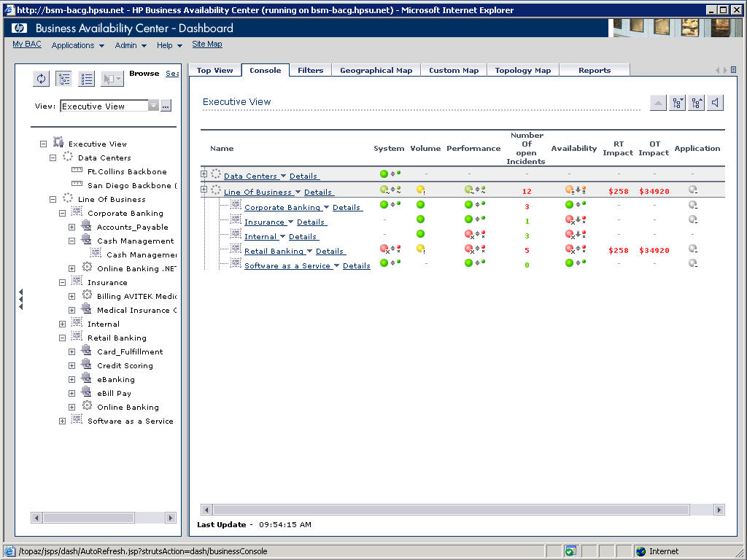This screenshot has height=560, width=747.
Task: Expand Accounts_Payable node in the tree
Action: pos(72,227)
